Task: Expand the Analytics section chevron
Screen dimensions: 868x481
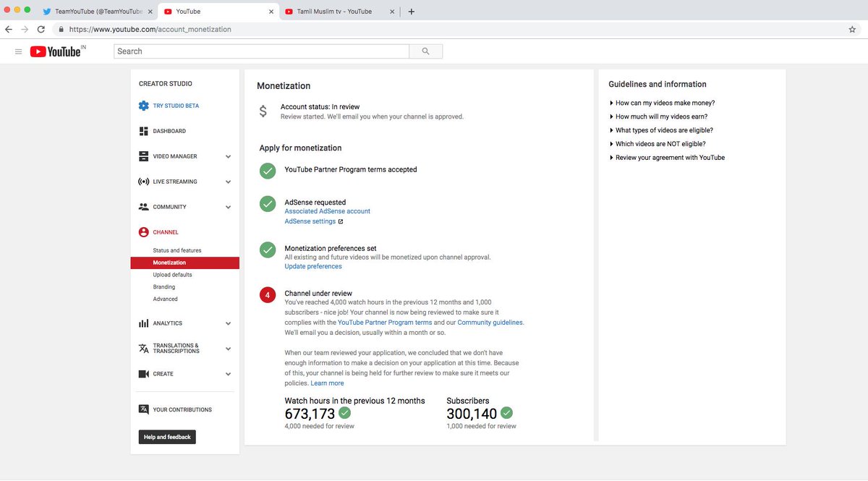Action: (229, 323)
